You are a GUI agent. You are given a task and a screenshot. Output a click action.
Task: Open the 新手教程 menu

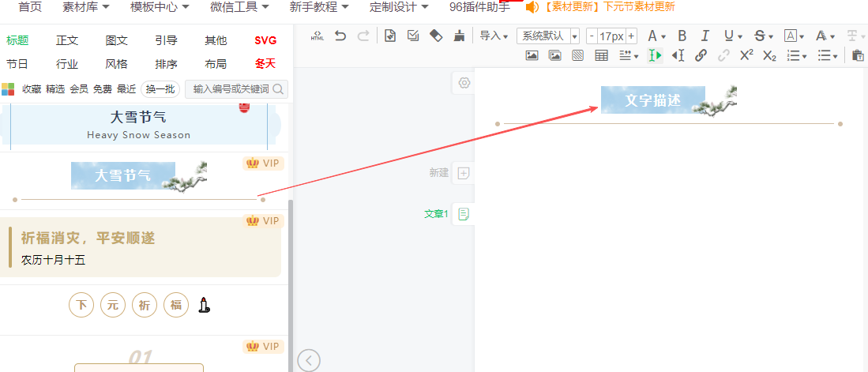tap(318, 7)
